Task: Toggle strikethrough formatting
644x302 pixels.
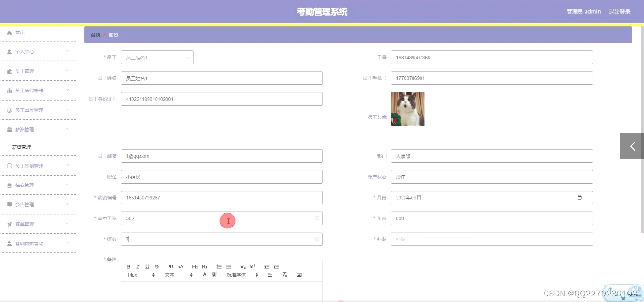Action: (x=157, y=266)
